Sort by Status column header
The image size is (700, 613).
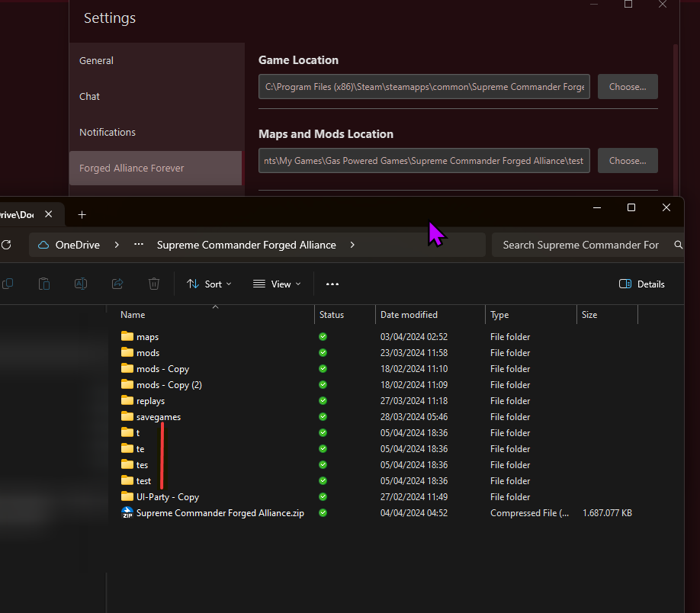[345, 315]
